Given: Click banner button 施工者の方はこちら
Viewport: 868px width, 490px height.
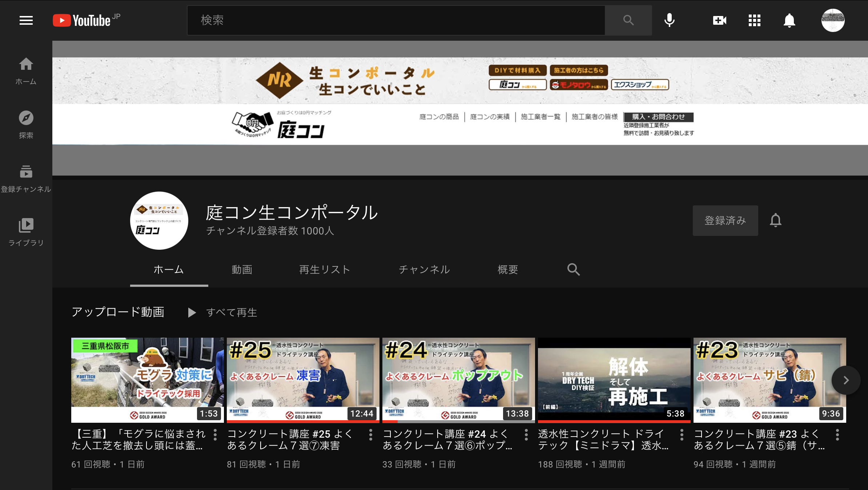Looking at the screenshot, I should click(x=579, y=71).
